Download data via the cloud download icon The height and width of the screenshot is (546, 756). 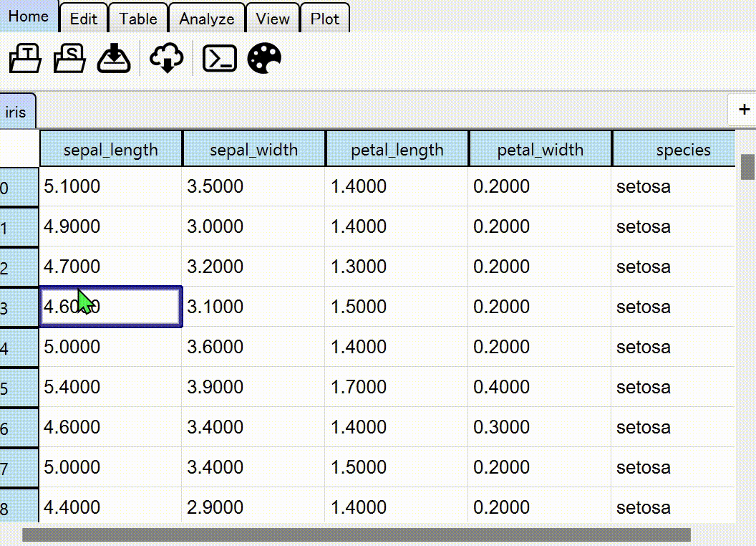(x=165, y=58)
